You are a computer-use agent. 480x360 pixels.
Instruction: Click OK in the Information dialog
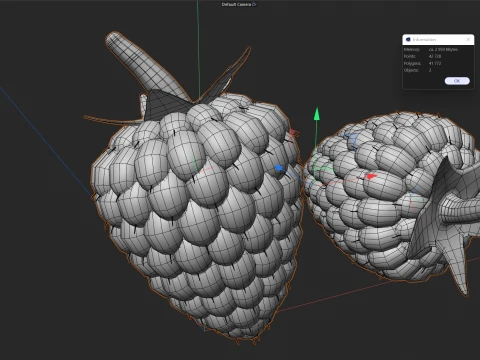click(457, 81)
